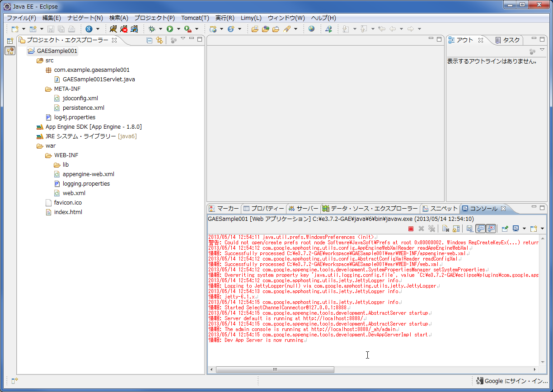Click Google にサイン・イン status bar button
The width and height of the screenshot is (553, 392).
(512, 381)
